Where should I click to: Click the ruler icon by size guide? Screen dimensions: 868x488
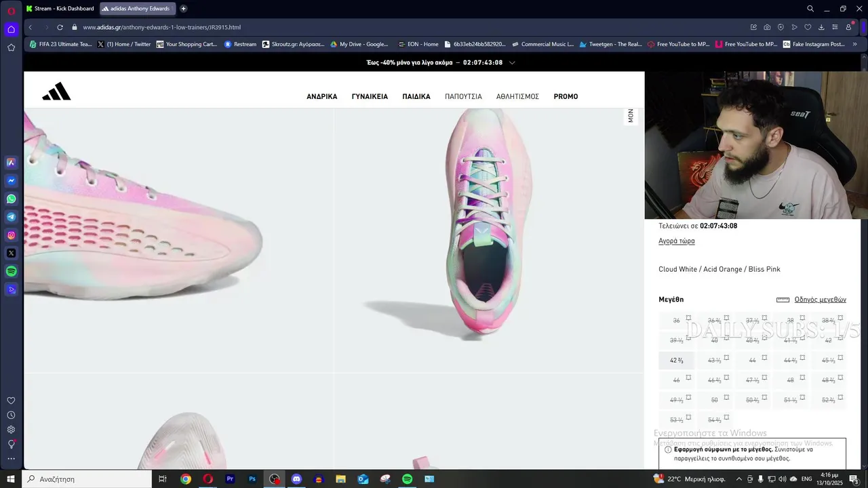[783, 300]
